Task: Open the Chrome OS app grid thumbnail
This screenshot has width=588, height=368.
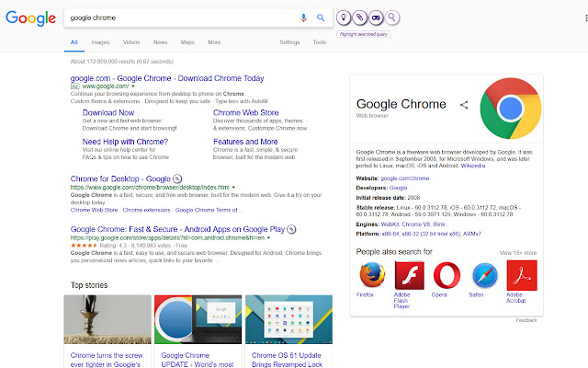Action: click(288, 319)
